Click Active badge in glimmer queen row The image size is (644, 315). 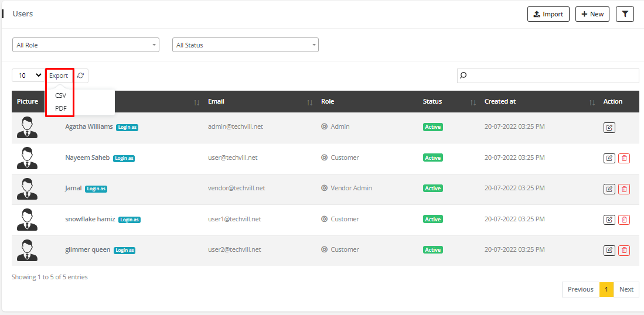[433, 250]
